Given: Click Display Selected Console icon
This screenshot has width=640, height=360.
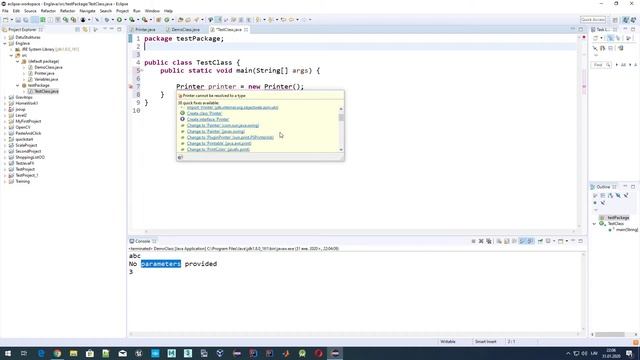Looking at the screenshot, I should coord(548,241).
